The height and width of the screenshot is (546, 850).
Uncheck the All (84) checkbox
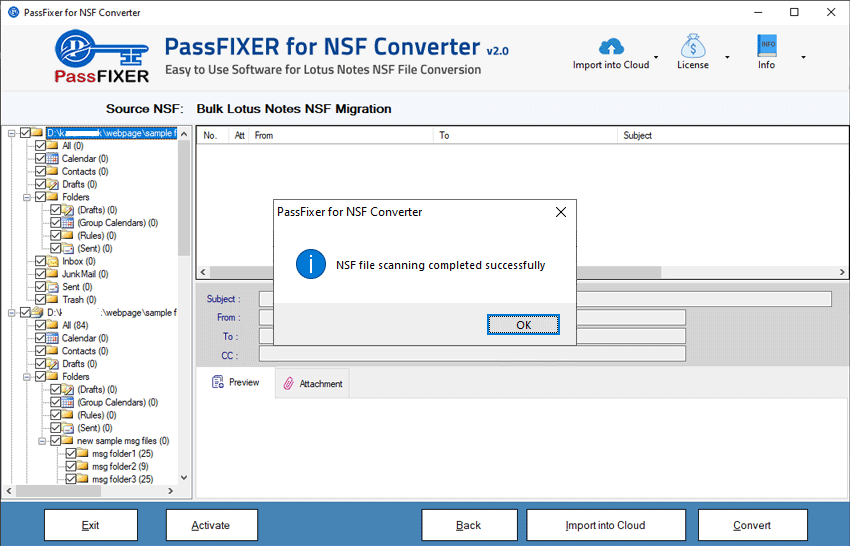(x=40, y=325)
